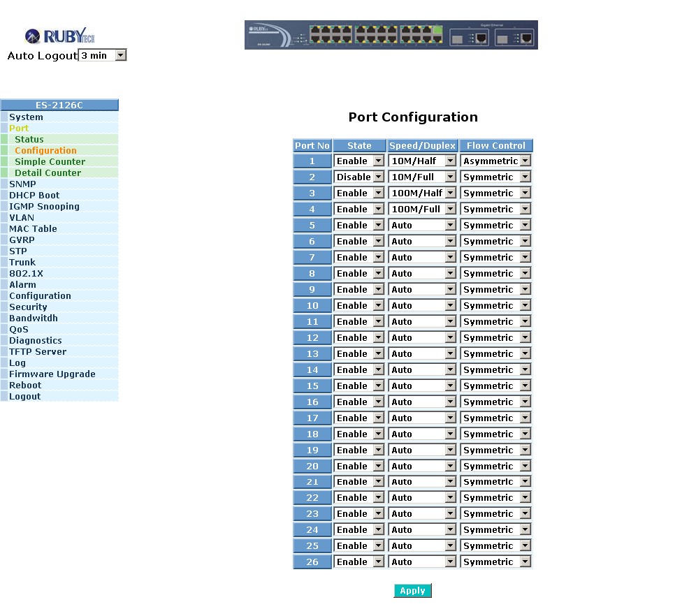Open port 26 Flow Control dropdown
Screen dimensions: 696x616
click(x=496, y=562)
